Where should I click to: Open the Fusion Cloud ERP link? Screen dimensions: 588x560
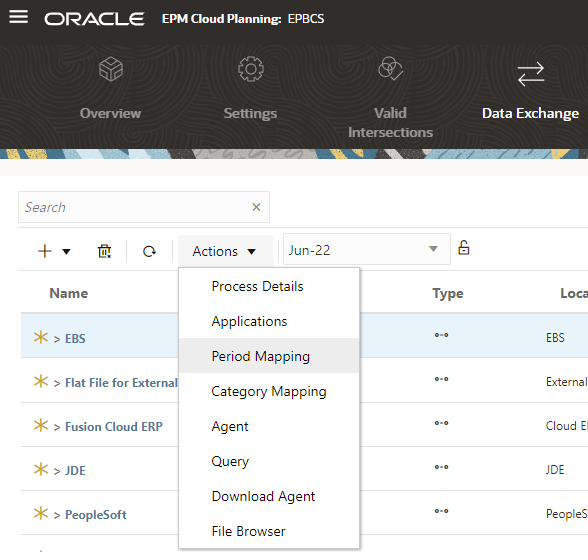click(x=114, y=426)
